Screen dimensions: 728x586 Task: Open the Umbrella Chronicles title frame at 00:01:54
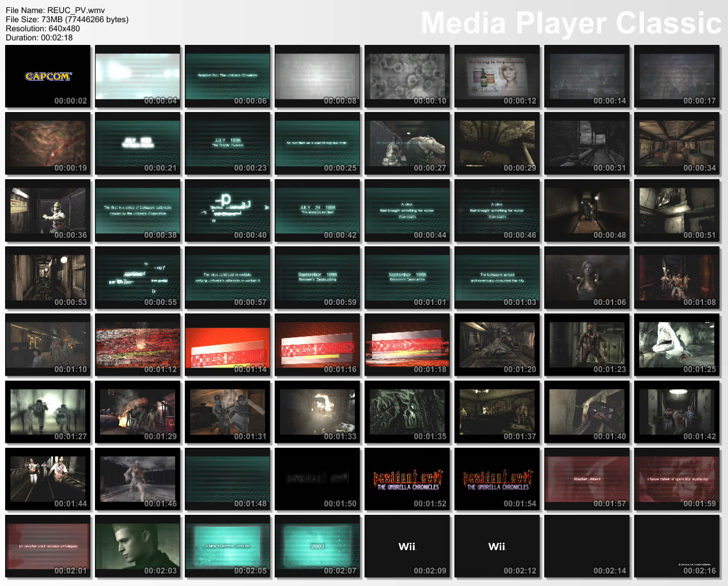click(x=497, y=479)
